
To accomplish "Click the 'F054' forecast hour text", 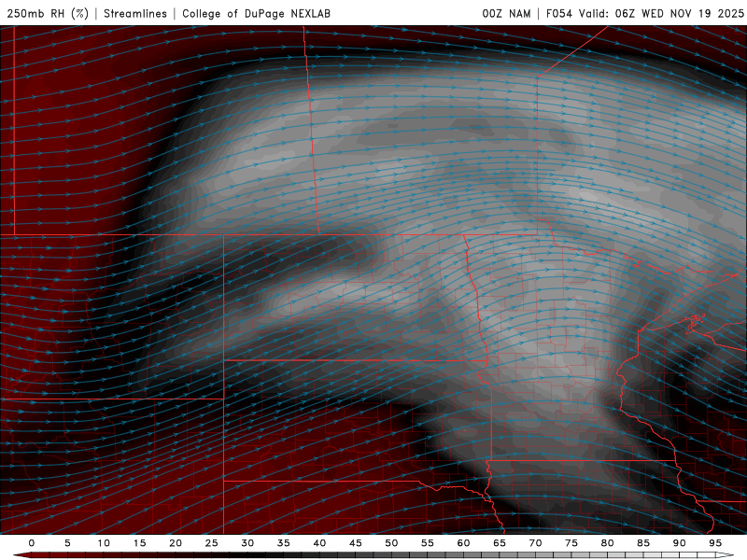I will click(x=559, y=13).
